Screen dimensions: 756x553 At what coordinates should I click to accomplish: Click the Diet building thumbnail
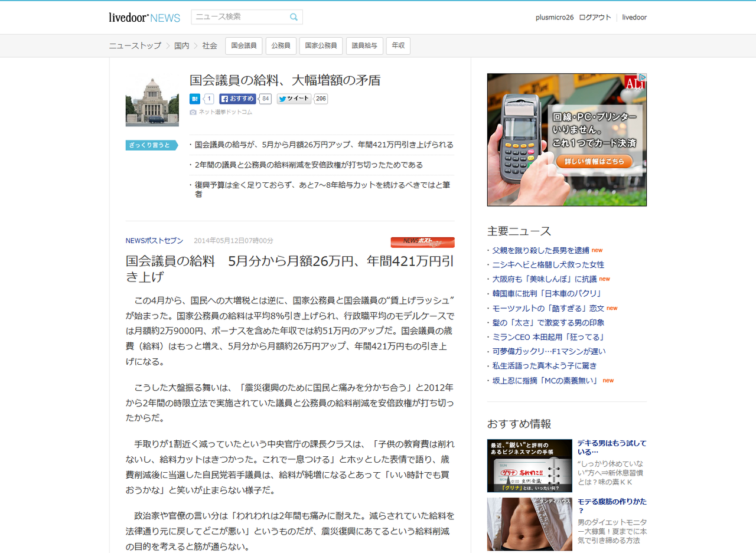point(152,100)
